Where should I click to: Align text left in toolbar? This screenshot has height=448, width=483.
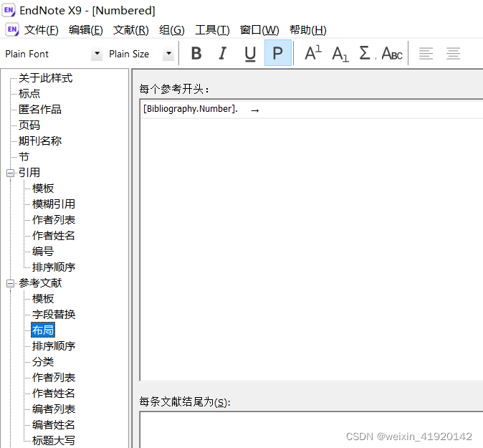426,53
